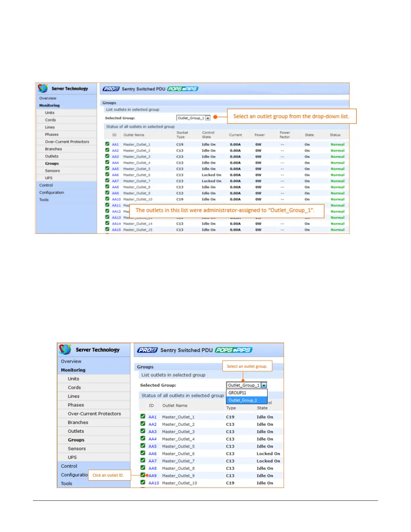This screenshot has width=411, height=532.
Task: Choose GROUP11 from the open group list
Action: coord(247,393)
